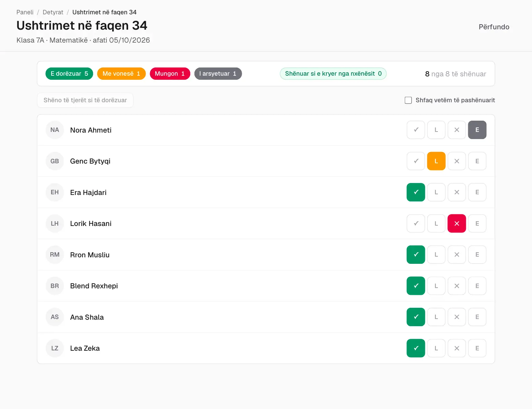Set Rron Musliu as late with L
This screenshot has height=409, width=532.
[436, 255]
